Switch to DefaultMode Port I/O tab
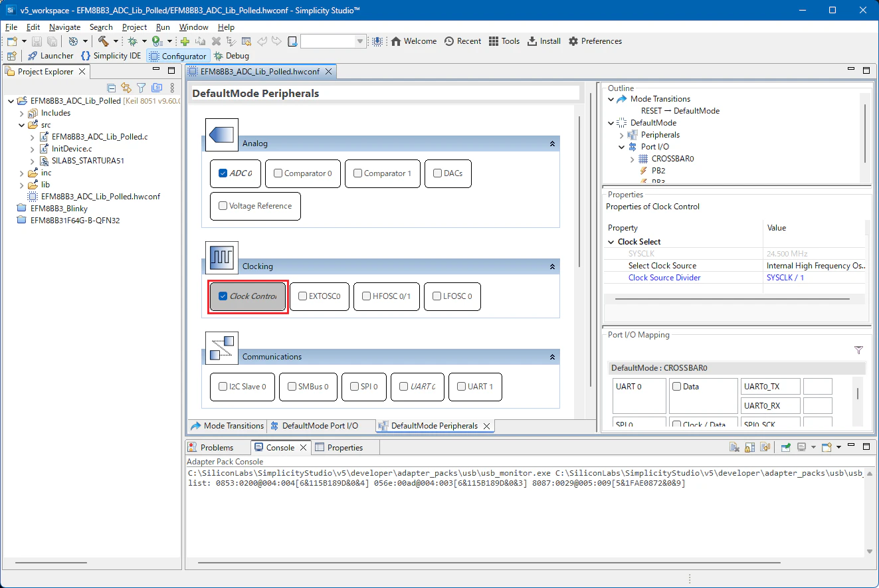 [x=314, y=426]
